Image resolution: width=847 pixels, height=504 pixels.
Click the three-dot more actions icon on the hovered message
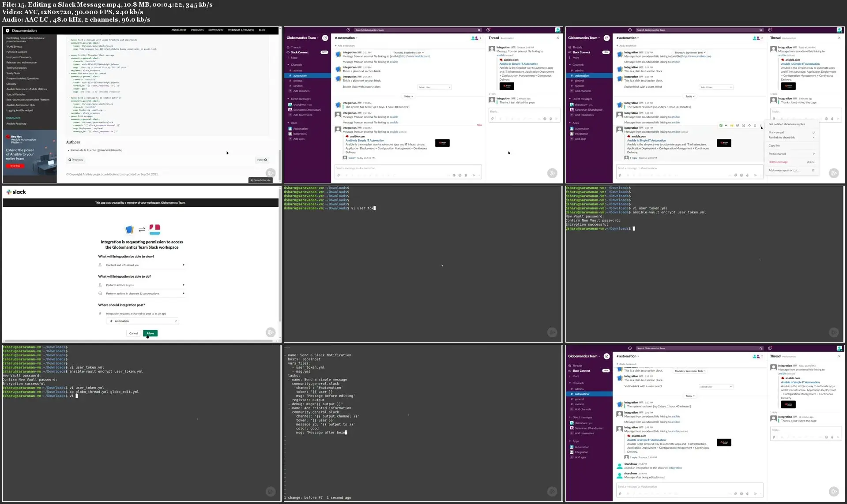pyautogui.click(x=761, y=125)
